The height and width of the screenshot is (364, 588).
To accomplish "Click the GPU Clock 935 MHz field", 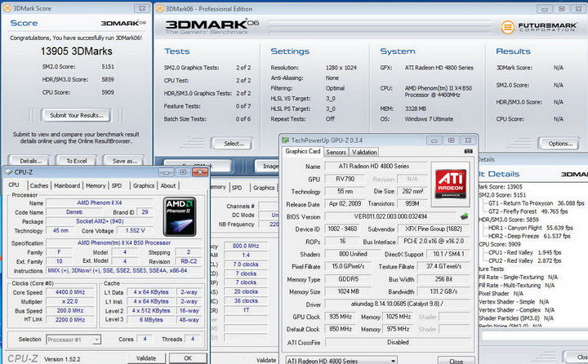I will tap(341, 317).
